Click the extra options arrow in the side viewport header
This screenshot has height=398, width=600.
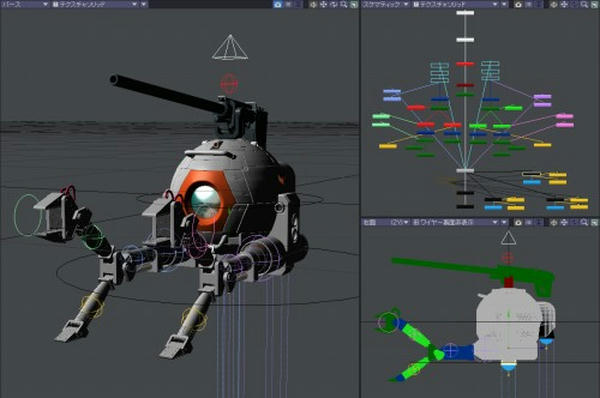504,222
